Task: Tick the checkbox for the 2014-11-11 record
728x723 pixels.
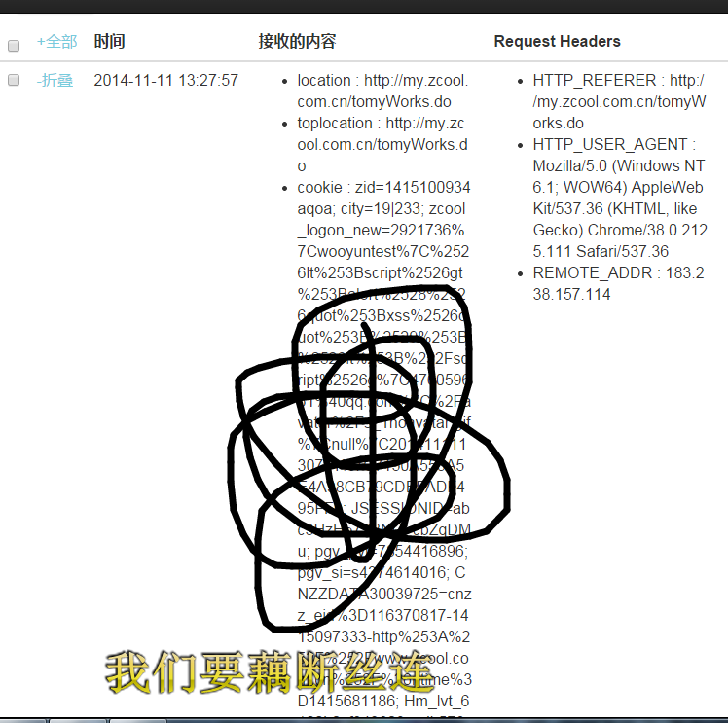Action: [14, 80]
